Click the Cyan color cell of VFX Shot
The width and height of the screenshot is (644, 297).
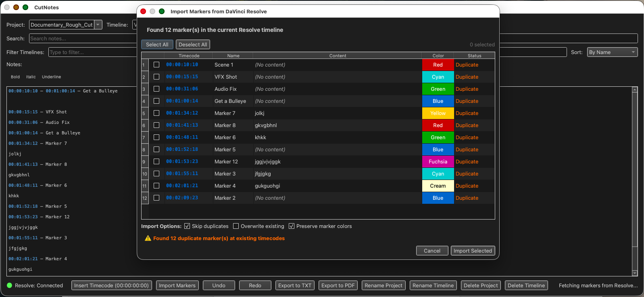click(438, 77)
